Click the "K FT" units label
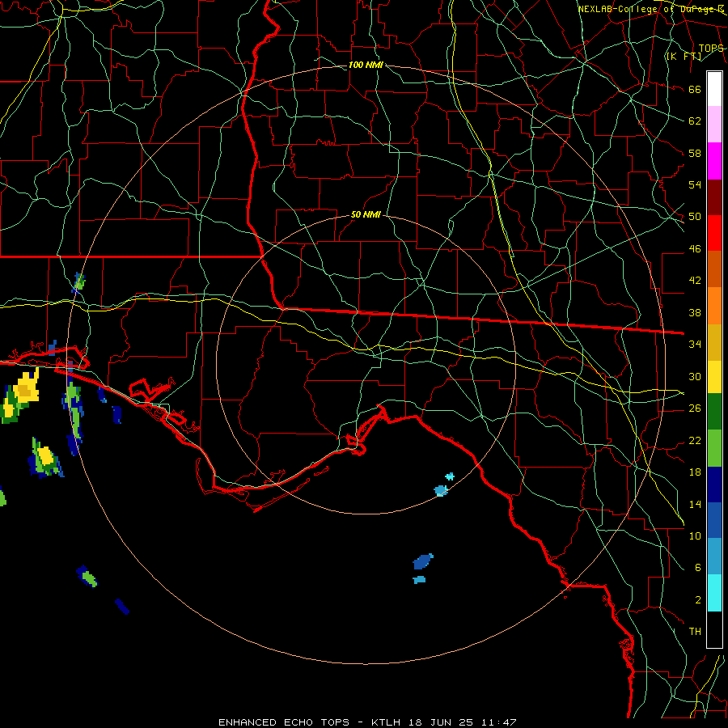The width and height of the screenshot is (728, 728). point(684,57)
